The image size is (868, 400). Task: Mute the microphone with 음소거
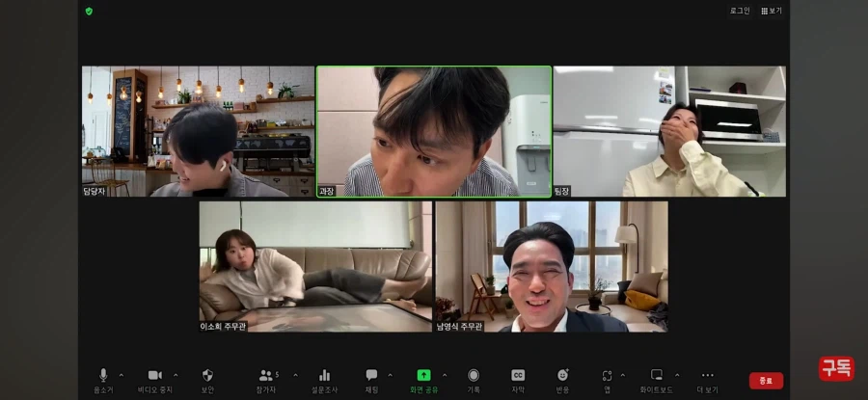[103, 381]
